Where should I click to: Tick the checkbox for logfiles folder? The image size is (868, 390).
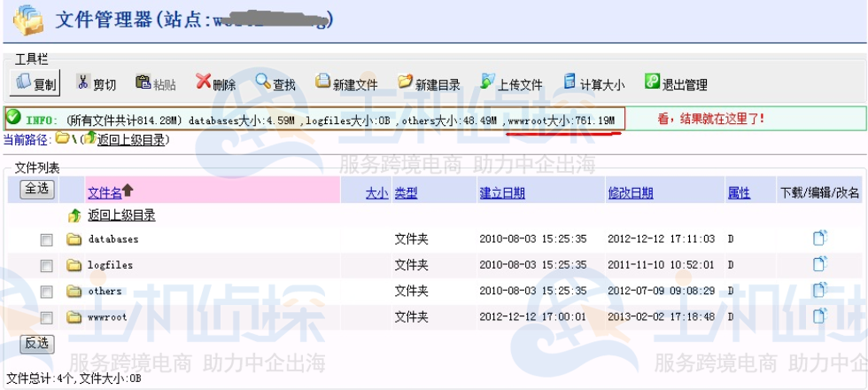(46, 266)
